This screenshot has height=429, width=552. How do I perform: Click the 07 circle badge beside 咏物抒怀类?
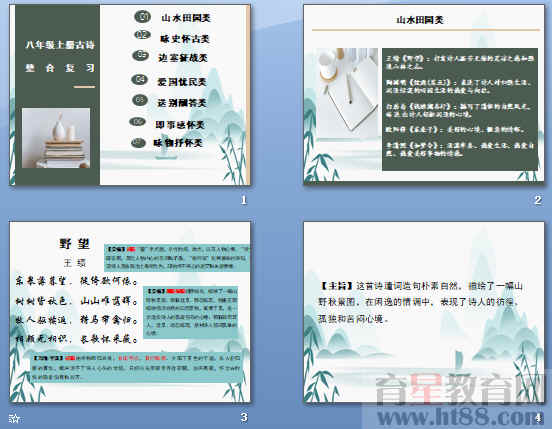(x=139, y=143)
